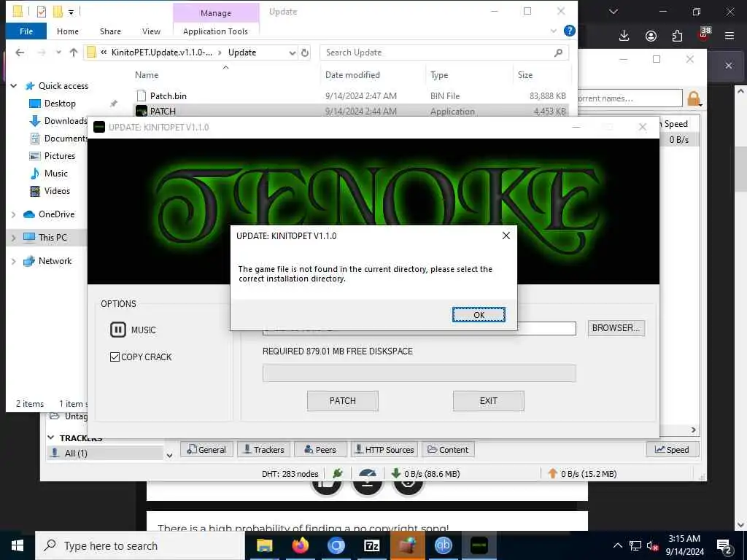
Task: Go up one folder level in Explorer
Action: pos(74,52)
